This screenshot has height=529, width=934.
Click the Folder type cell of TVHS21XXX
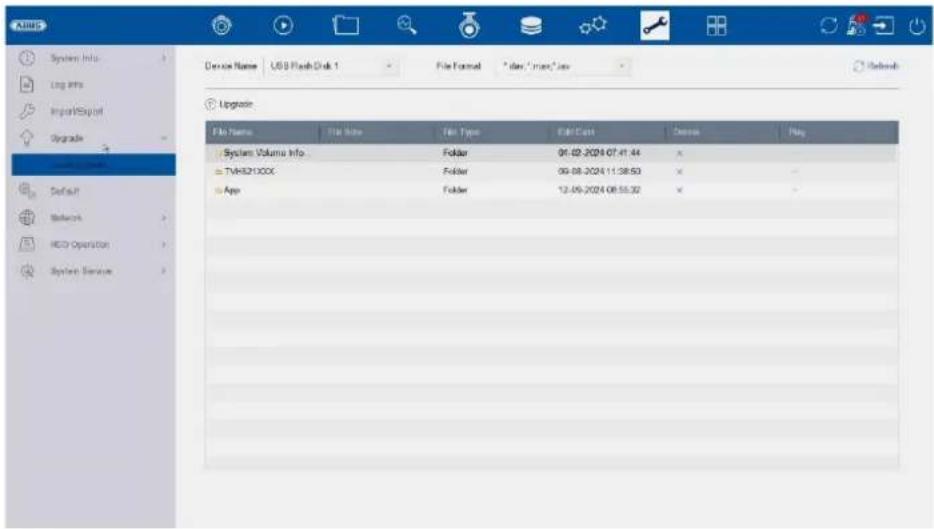coord(455,172)
